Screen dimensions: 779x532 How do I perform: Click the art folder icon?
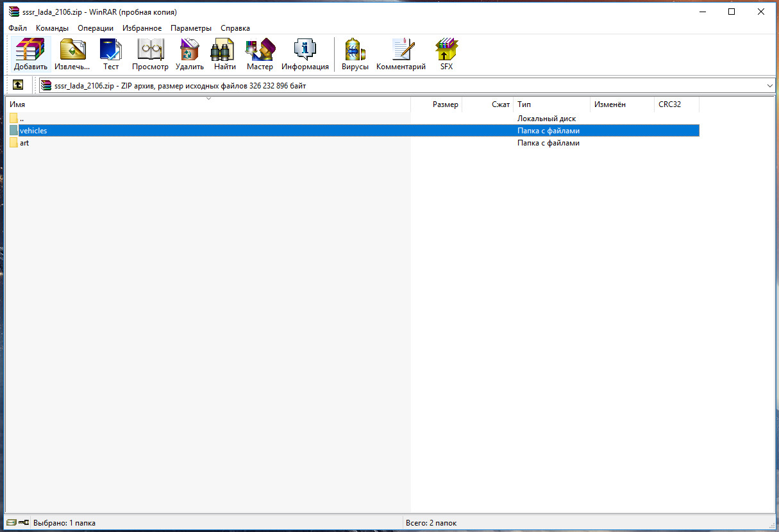[x=13, y=143]
